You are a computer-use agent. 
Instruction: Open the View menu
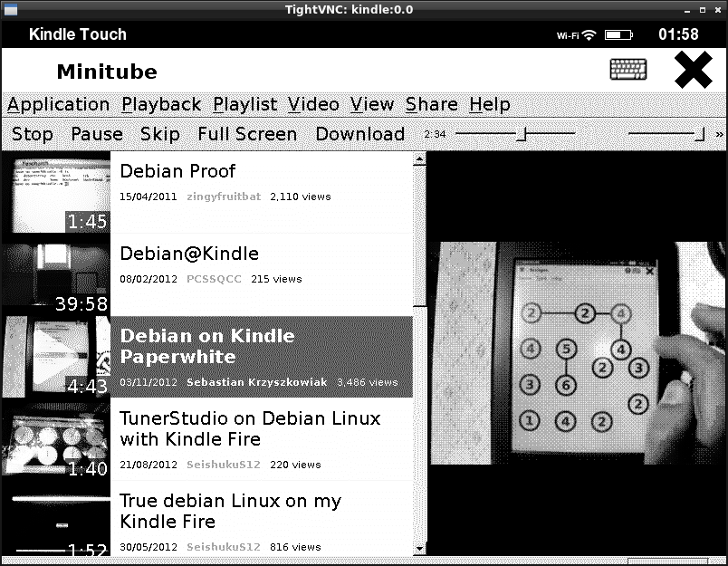[x=372, y=104]
